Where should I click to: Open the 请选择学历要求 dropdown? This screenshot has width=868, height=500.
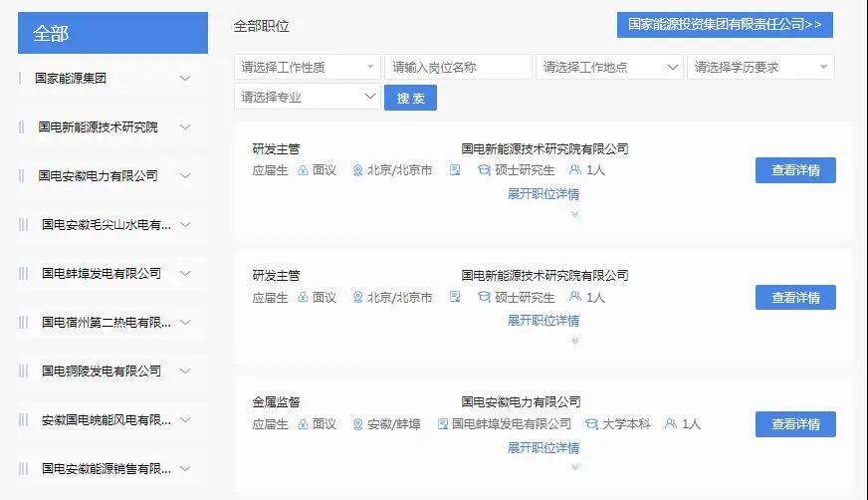click(x=760, y=68)
